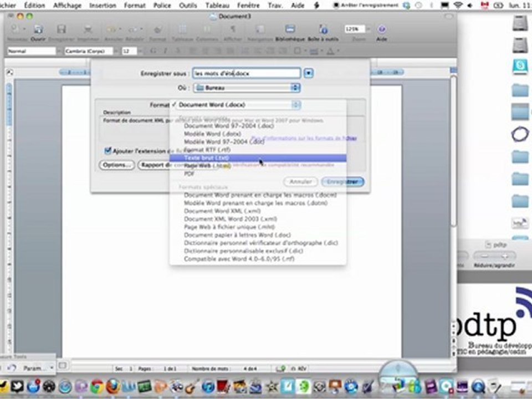Click the Annuler button in dialog
Image resolution: width=532 pixels, height=399 pixels.
pyautogui.click(x=300, y=182)
